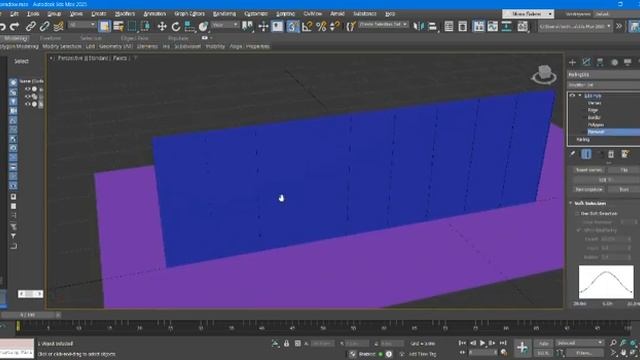Open the Modify command panel tab
Image resolution: width=640 pixels, height=360 pixels.
[x=586, y=62]
